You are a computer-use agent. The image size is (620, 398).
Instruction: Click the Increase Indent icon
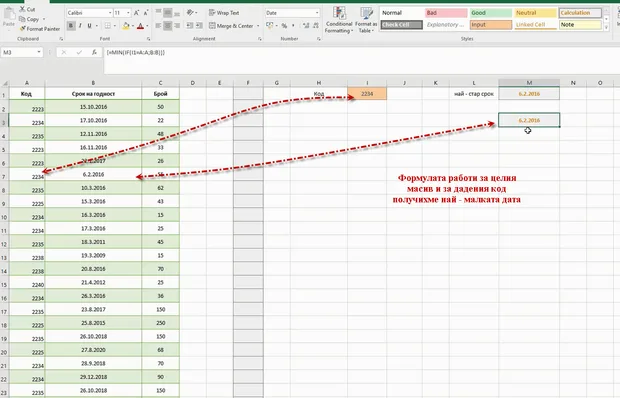pyautogui.click(x=199, y=26)
